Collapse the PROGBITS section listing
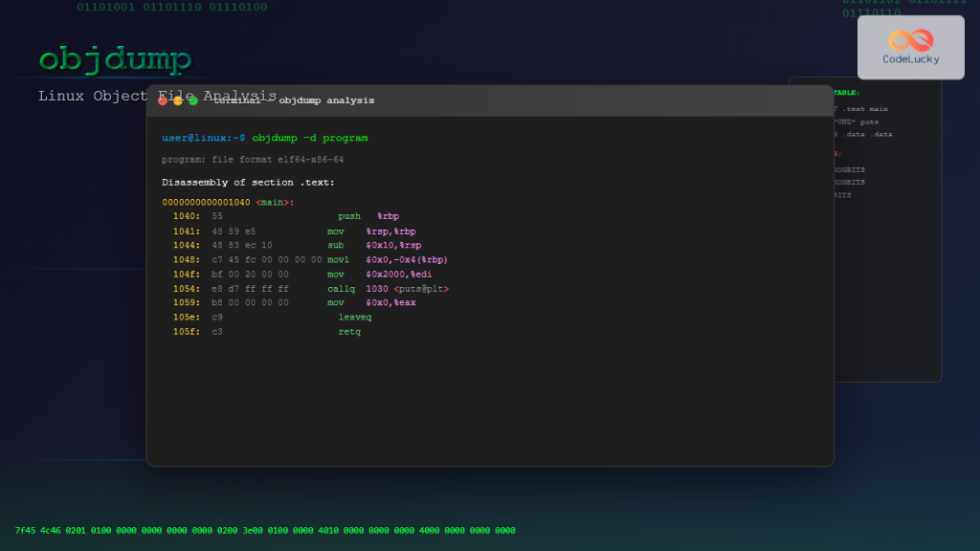The image size is (980, 551). (x=848, y=167)
